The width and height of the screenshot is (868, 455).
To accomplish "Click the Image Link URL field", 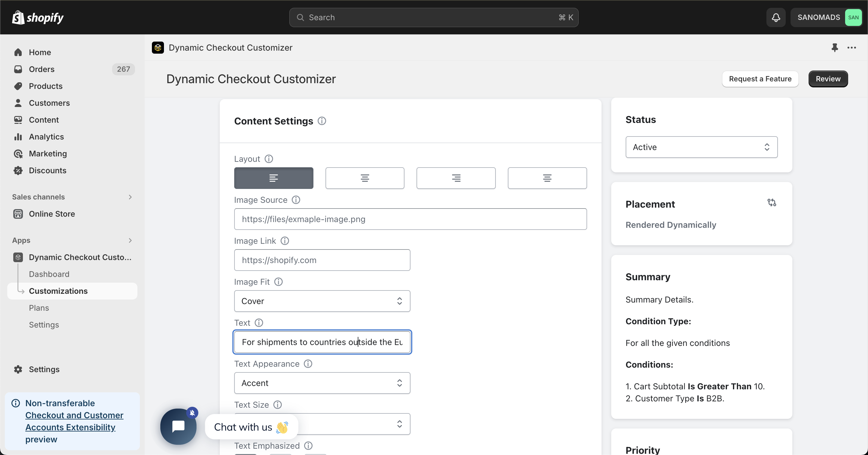I will tap(322, 260).
